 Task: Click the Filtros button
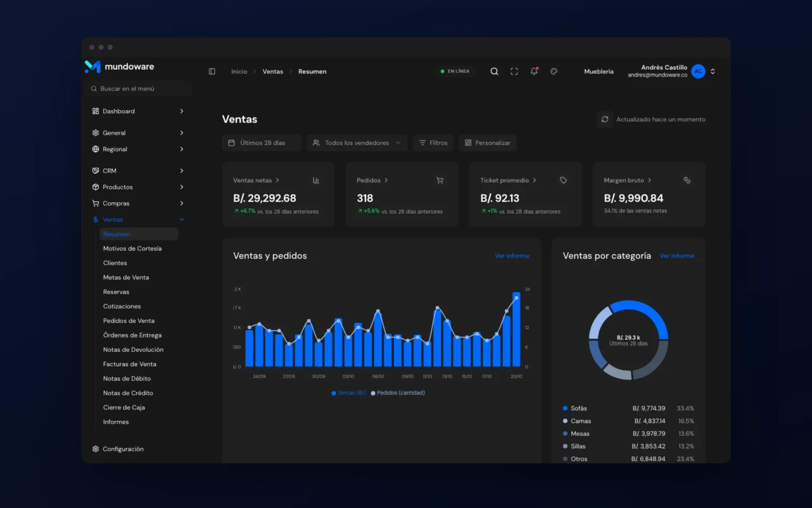pos(433,143)
